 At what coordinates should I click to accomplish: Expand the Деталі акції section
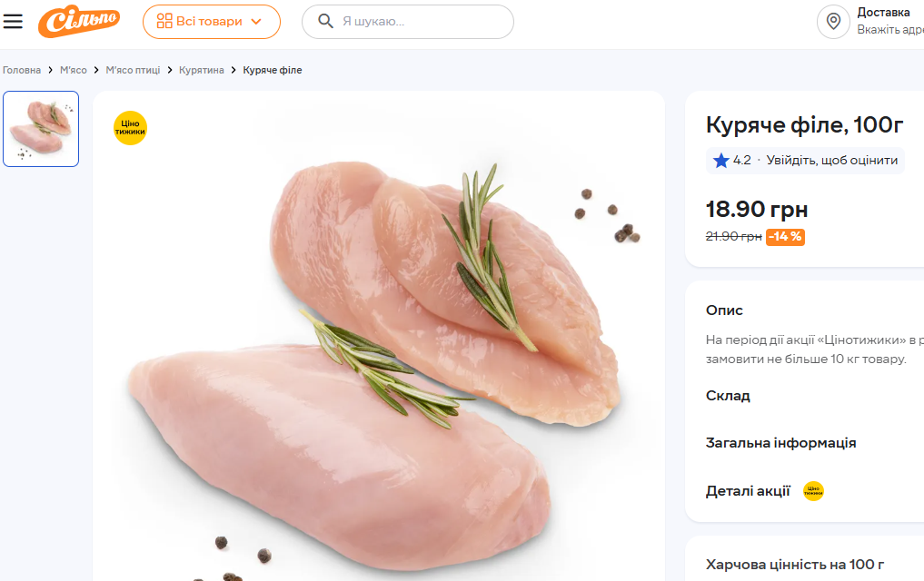[748, 491]
